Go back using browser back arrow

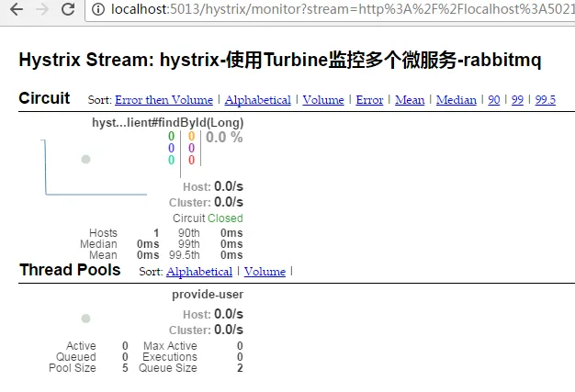pos(17,9)
